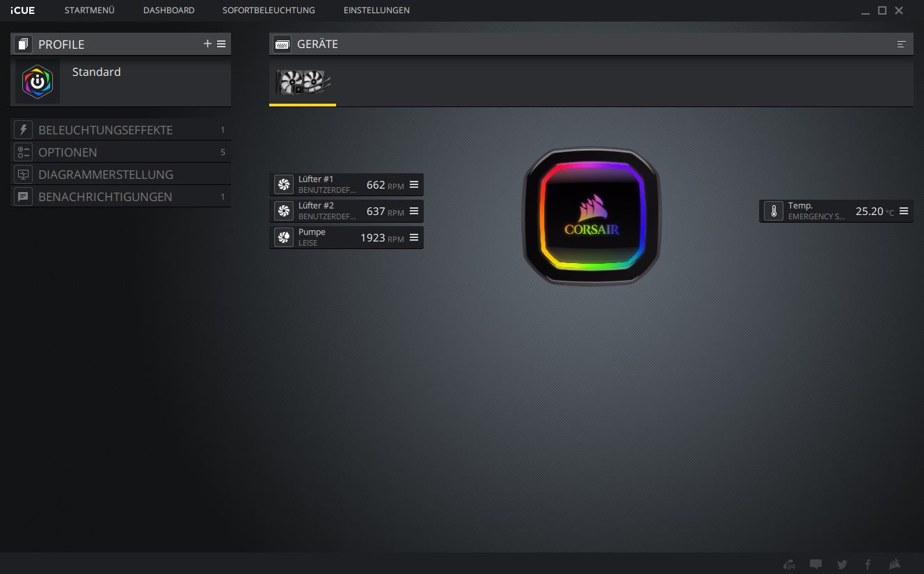Click the PROFILE panel title
924x574 pixels.
click(x=61, y=44)
